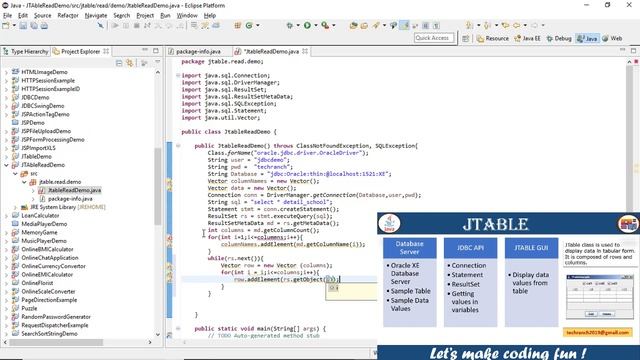Switch to the Web perspective

612,38
